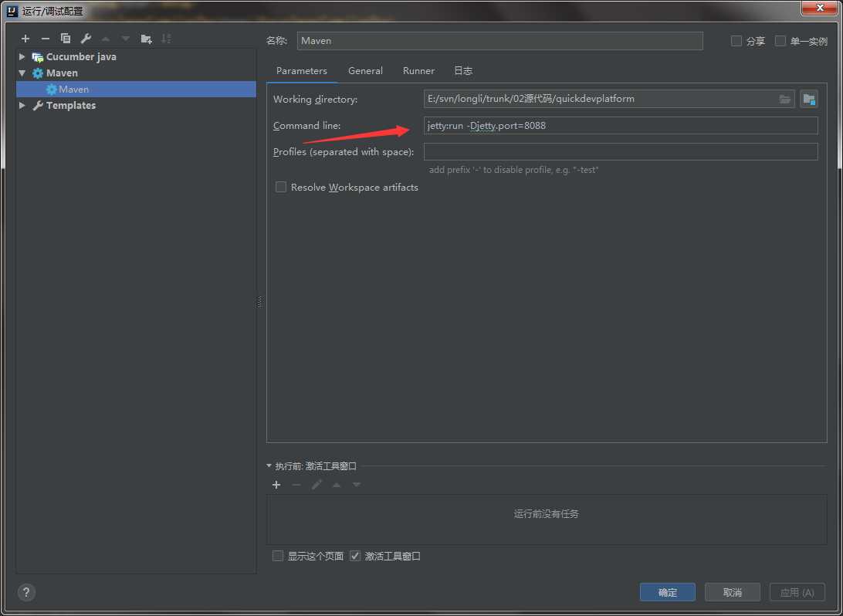Focus the 名称 input field
Viewport: 843px width, 616px height.
point(499,41)
